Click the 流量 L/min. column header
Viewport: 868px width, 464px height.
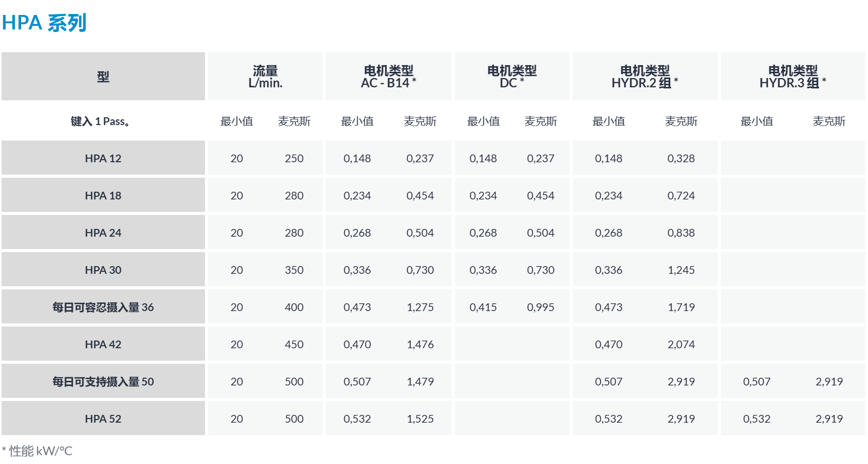[x=265, y=76]
